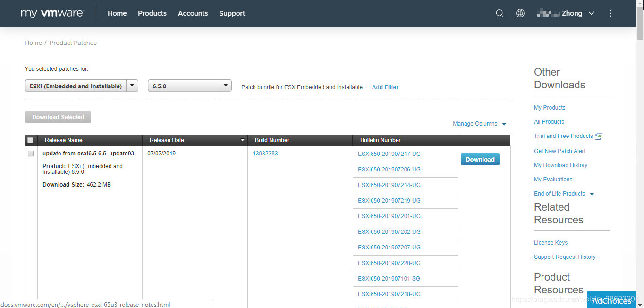Click the AdChoices badge

tap(611, 300)
